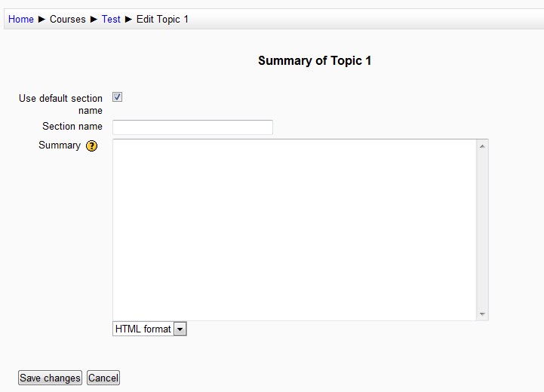
Task: Click breadcrumb arrow after Courses
Action: (94, 19)
